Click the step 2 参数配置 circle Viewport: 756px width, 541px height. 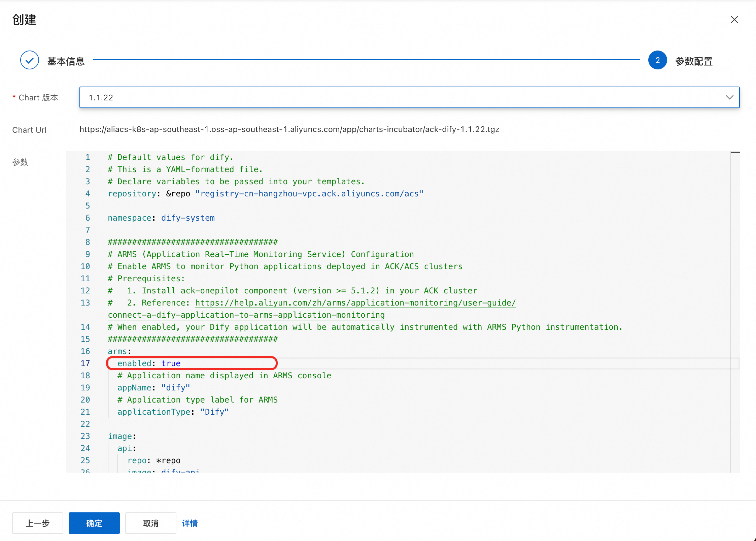657,60
